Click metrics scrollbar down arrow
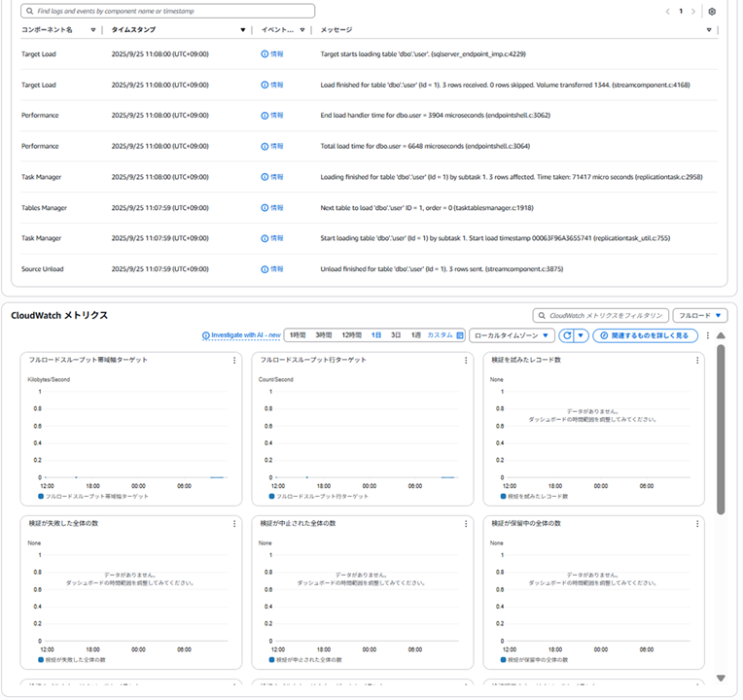This screenshot has width=743, height=700. tap(721, 679)
